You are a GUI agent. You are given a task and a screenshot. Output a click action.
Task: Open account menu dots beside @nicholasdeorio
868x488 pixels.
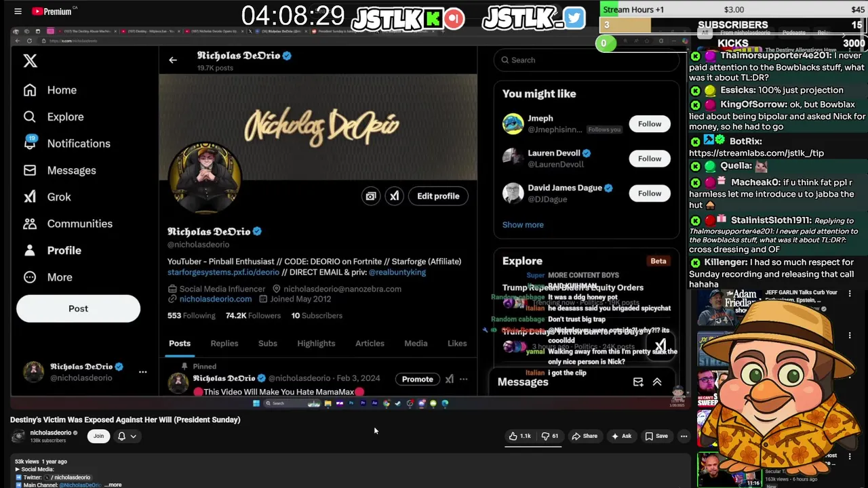(x=142, y=371)
